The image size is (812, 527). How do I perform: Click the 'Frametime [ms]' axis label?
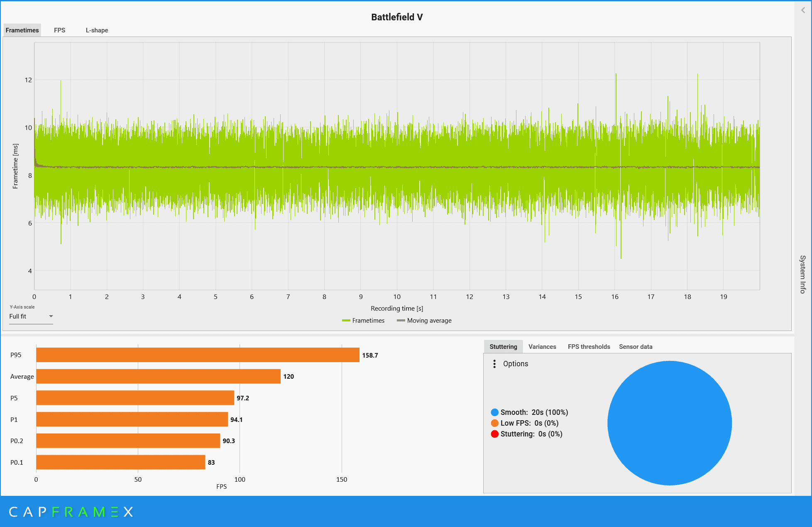tap(15, 166)
